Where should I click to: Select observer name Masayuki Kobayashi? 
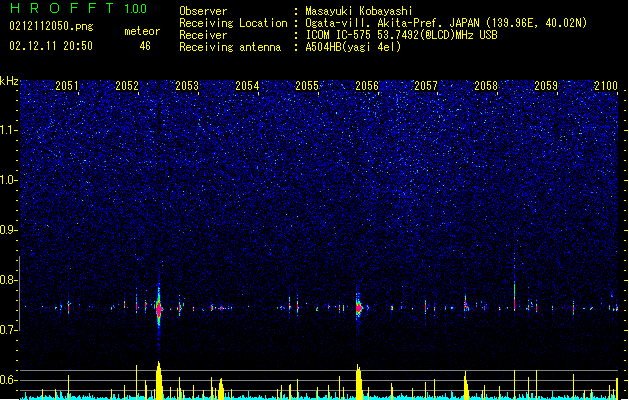(359, 11)
